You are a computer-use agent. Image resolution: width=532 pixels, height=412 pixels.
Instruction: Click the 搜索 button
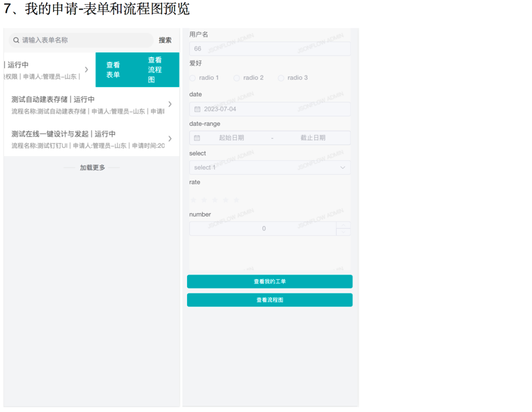click(x=165, y=40)
